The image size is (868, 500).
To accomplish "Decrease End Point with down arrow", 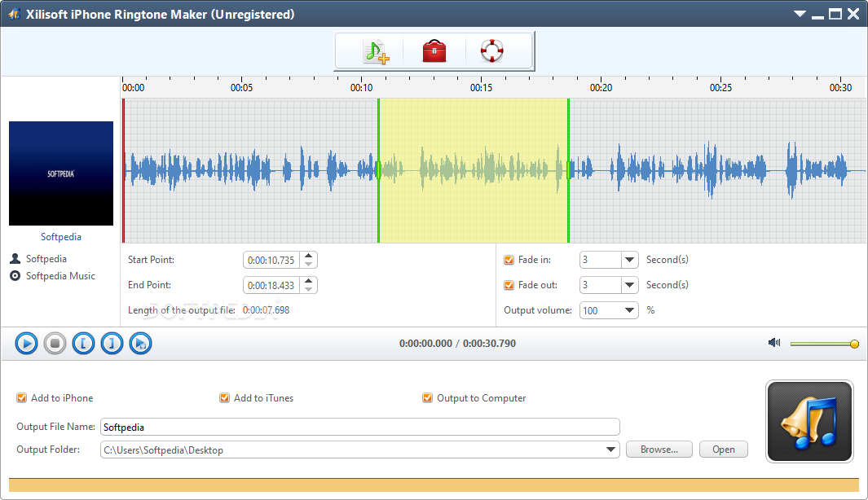I will [x=308, y=289].
